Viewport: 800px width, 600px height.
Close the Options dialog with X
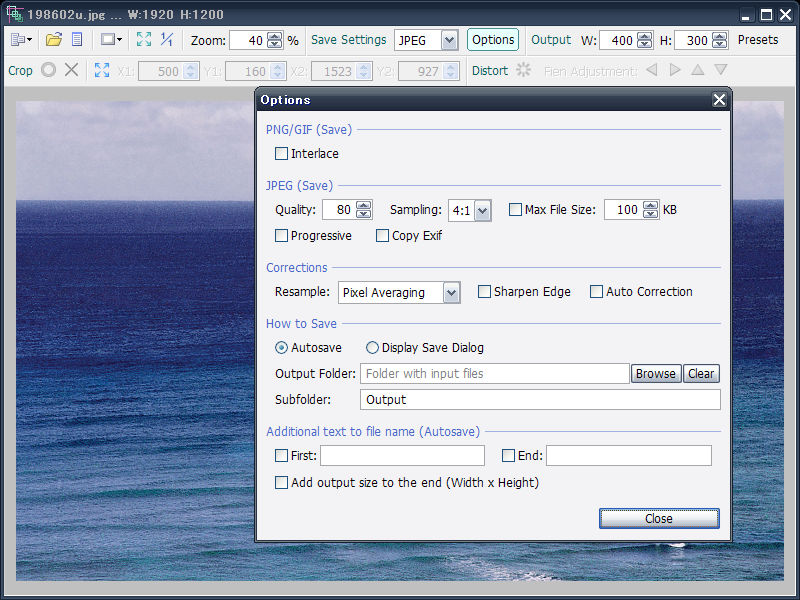(x=719, y=100)
